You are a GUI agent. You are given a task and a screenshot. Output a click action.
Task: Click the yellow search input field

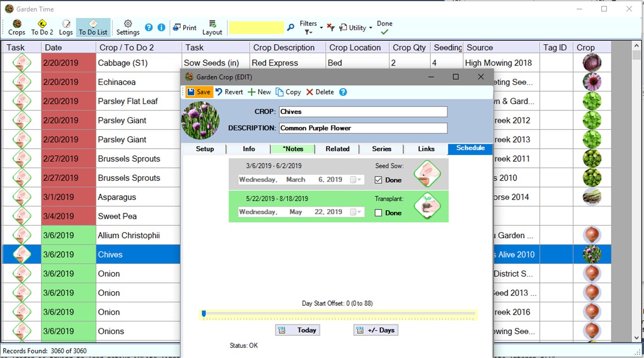point(256,27)
